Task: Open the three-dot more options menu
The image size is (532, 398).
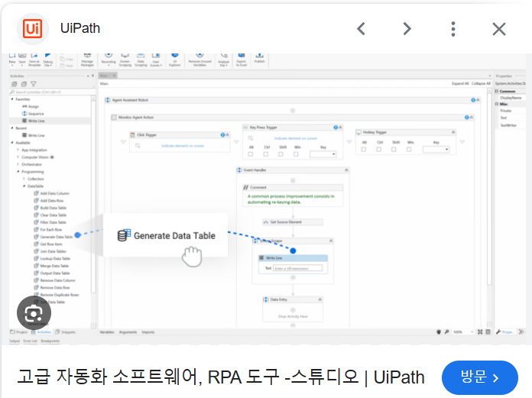Action: (453, 29)
